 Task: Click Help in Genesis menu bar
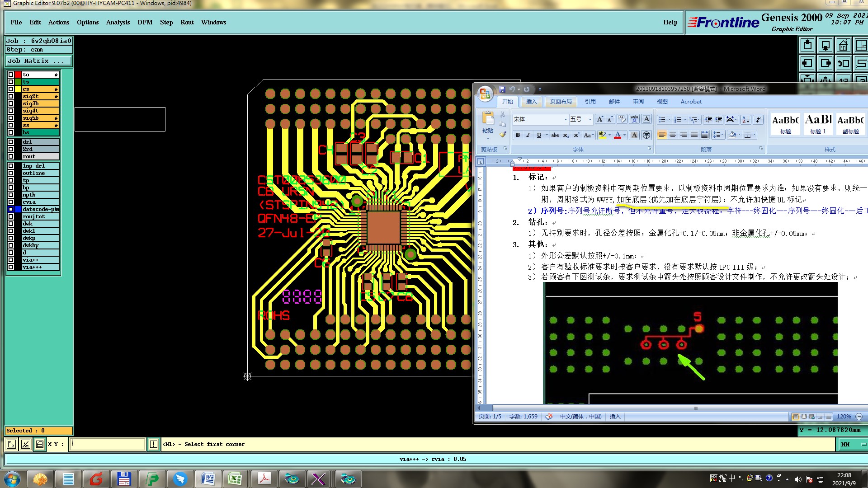click(670, 22)
